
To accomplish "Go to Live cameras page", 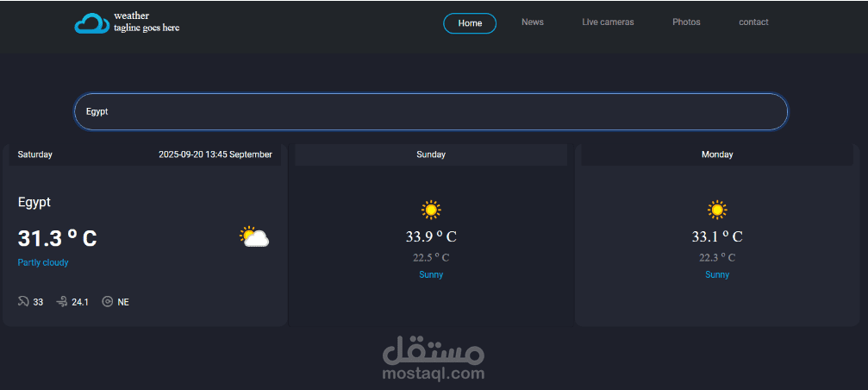I will (608, 22).
